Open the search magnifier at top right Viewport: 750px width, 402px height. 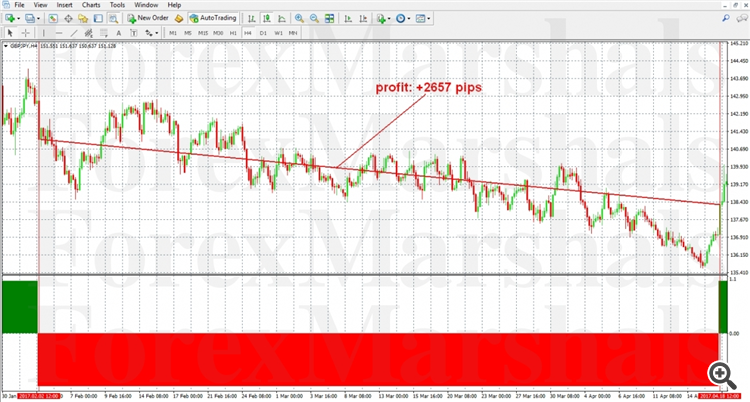coord(726,18)
